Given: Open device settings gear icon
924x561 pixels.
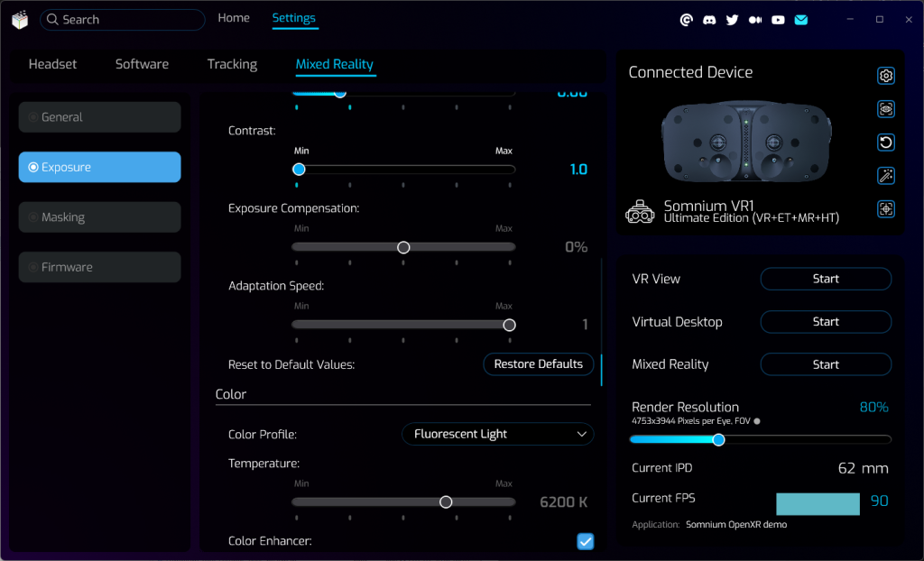Looking at the screenshot, I should pos(886,76).
